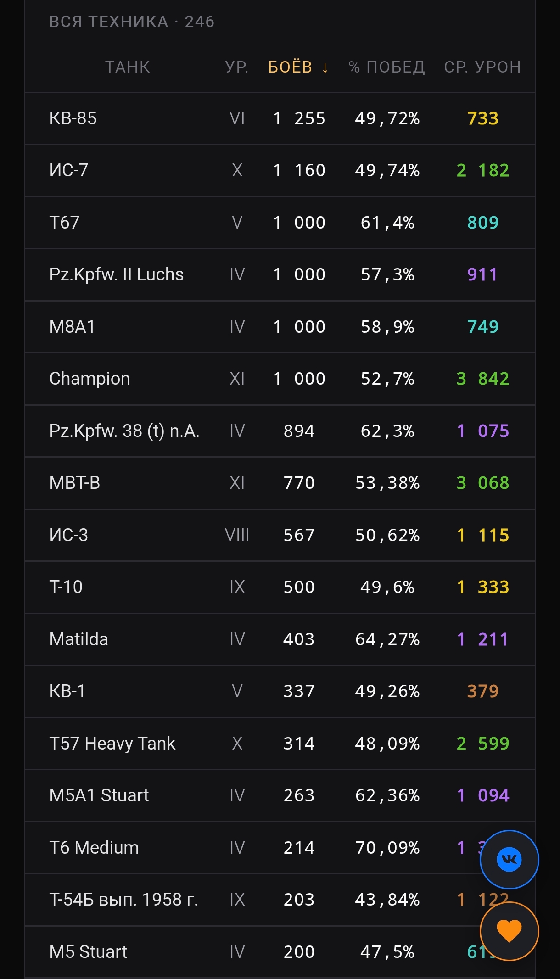This screenshot has height=979, width=560.
Task: Sort by УР. level column header
Action: coord(237,67)
